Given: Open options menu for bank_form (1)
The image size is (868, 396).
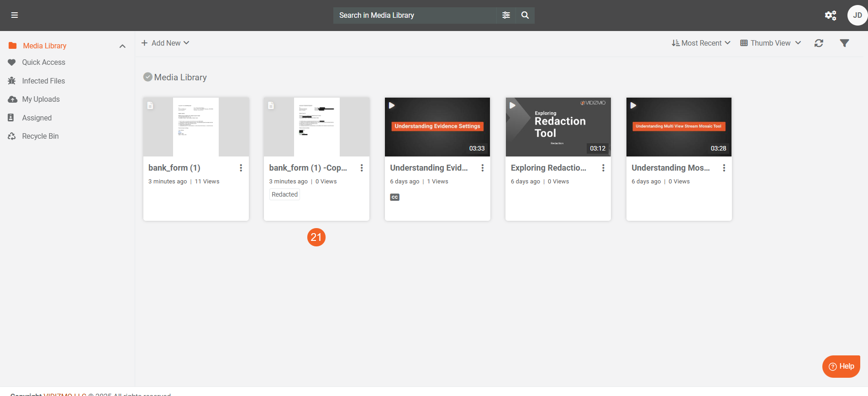Looking at the screenshot, I should [x=241, y=168].
